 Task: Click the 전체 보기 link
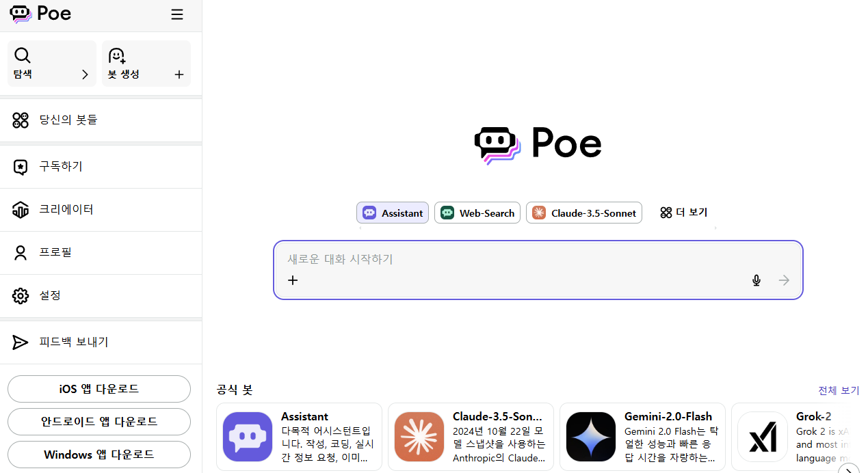[x=839, y=390]
